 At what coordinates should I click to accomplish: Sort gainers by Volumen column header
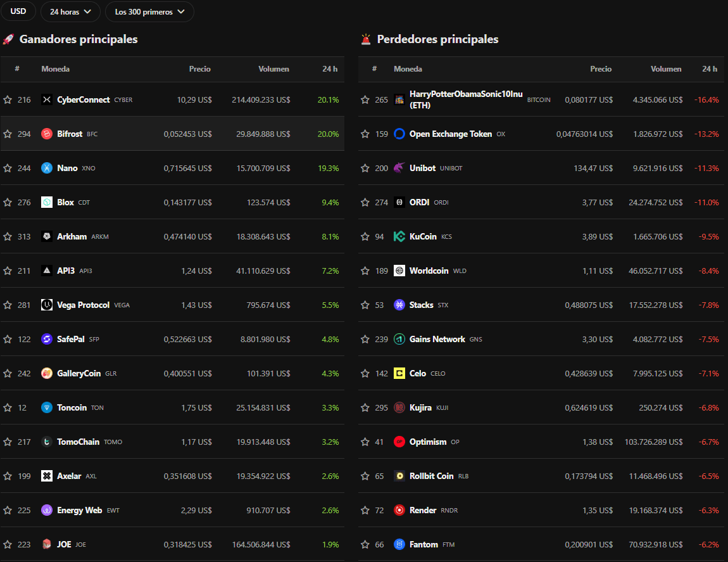[273, 69]
